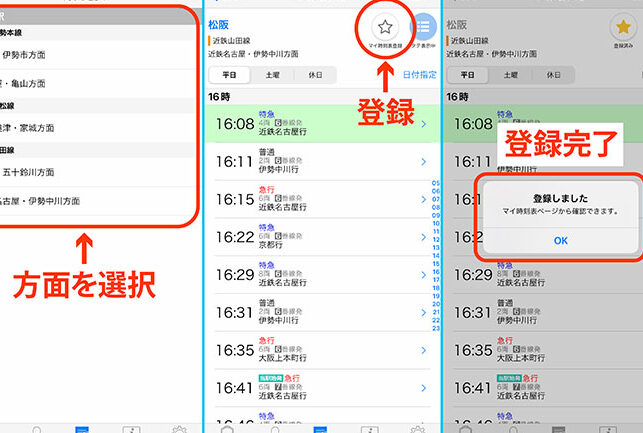Open the chevron on the 16:08 row
The height and width of the screenshot is (433, 643).
click(424, 124)
